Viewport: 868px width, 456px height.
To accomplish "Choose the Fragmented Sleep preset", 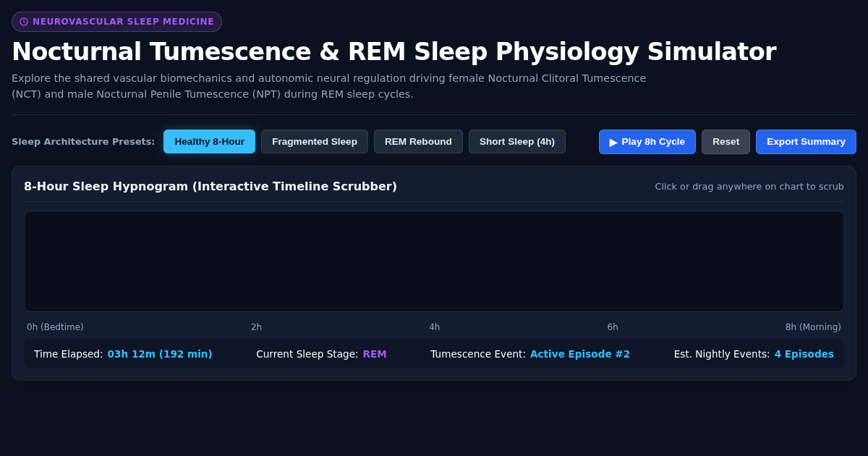I will [315, 142].
